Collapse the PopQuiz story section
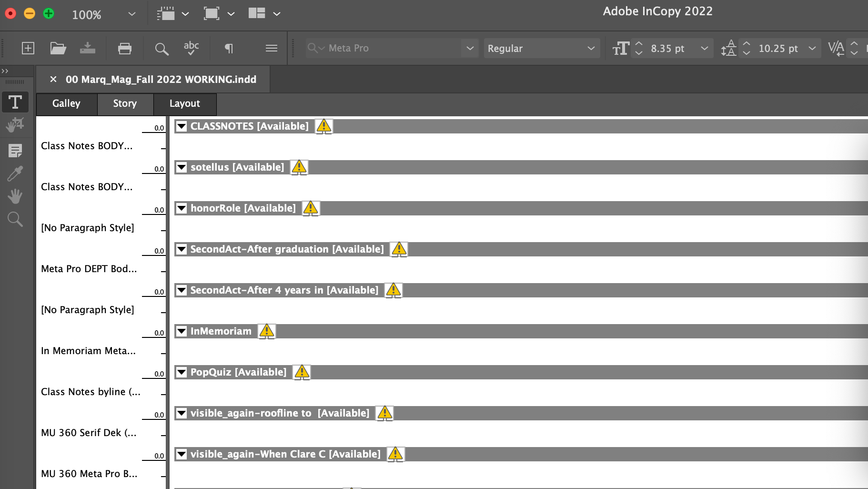Image resolution: width=868 pixels, height=489 pixels. point(182,372)
